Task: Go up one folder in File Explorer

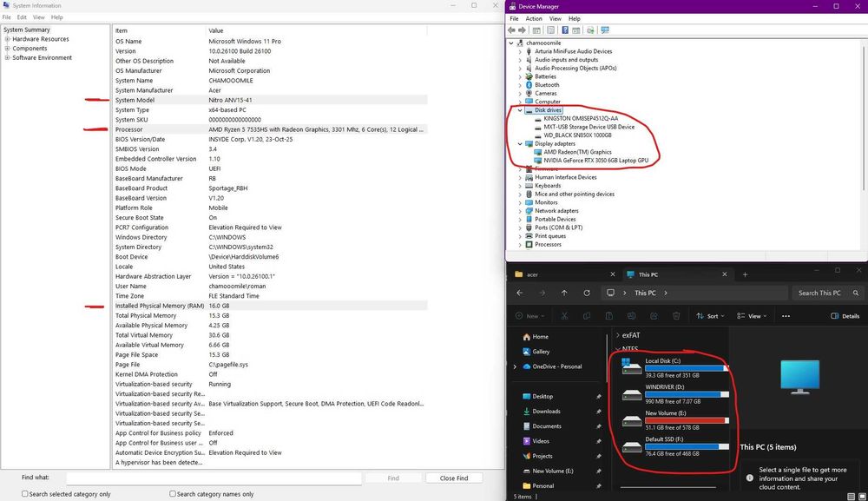Action: coord(564,293)
